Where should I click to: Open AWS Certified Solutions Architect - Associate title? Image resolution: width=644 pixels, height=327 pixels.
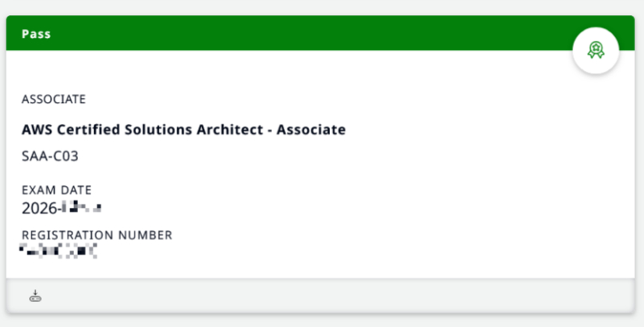click(x=184, y=130)
